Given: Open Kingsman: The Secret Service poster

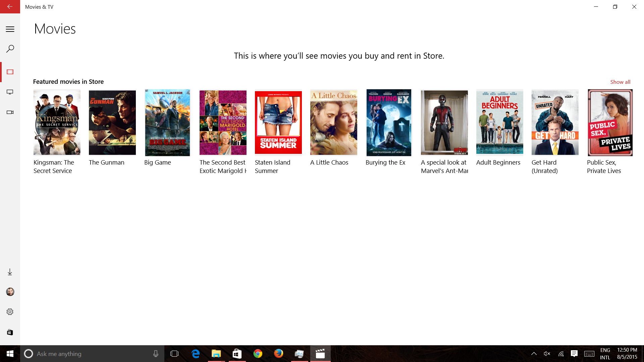Looking at the screenshot, I should 57,123.
